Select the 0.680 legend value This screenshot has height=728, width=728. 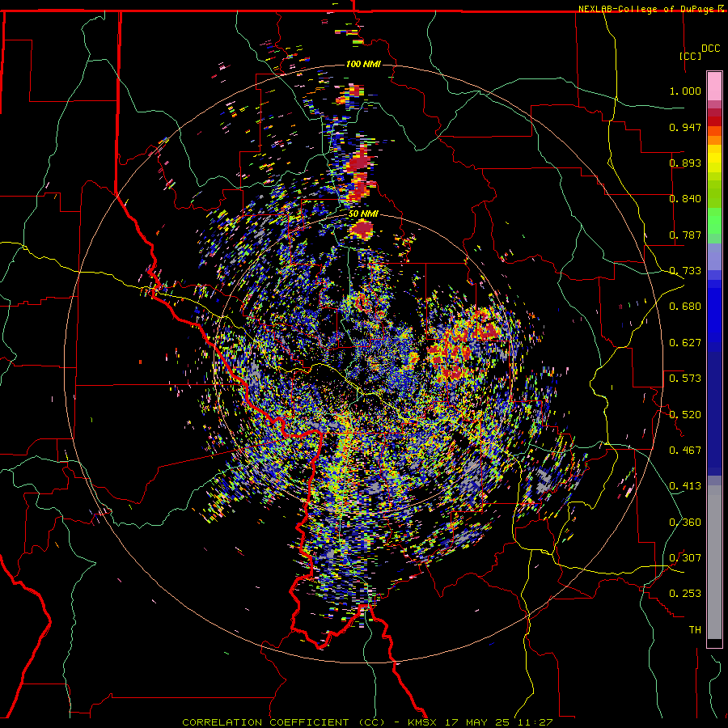coord(685,307)
